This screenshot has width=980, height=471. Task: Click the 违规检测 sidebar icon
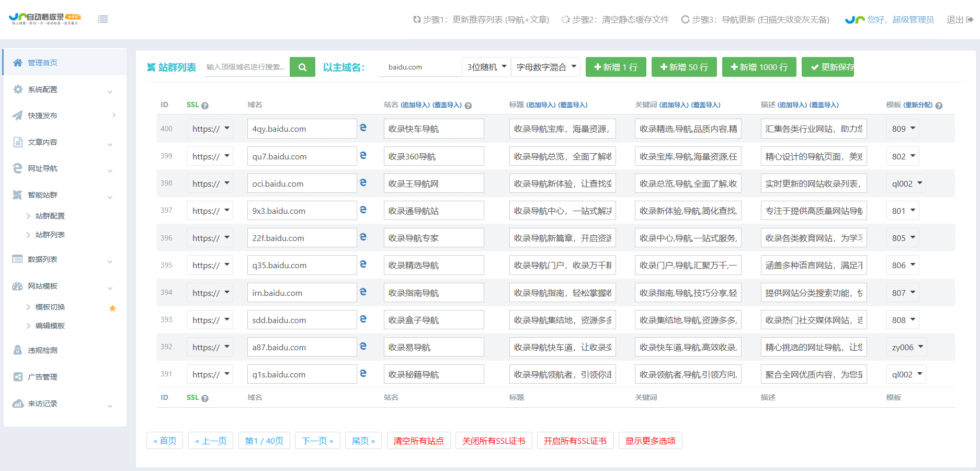pos(17,350)
